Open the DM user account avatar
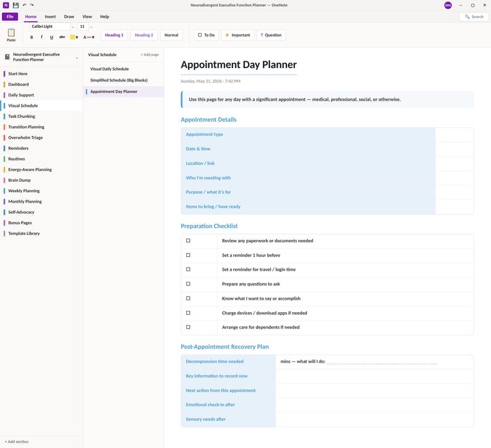Screen dimensions: 491x448 click(448, 6)
